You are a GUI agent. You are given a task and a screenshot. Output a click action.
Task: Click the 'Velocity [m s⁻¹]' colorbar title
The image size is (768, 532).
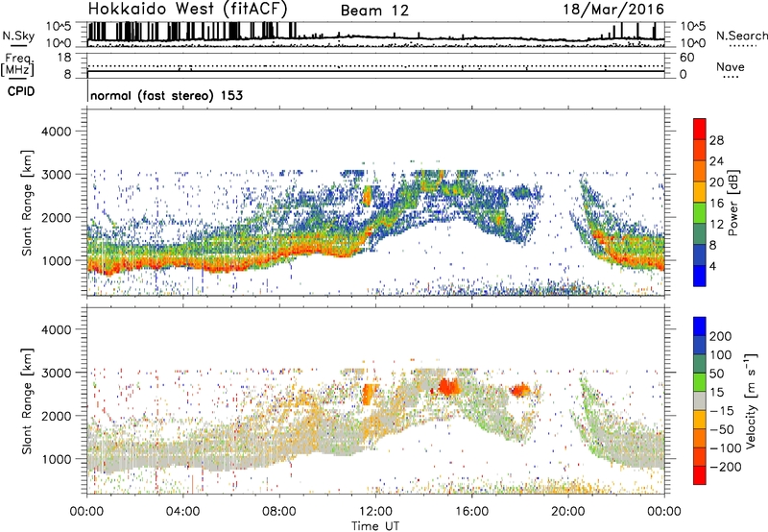coord(752,400)
